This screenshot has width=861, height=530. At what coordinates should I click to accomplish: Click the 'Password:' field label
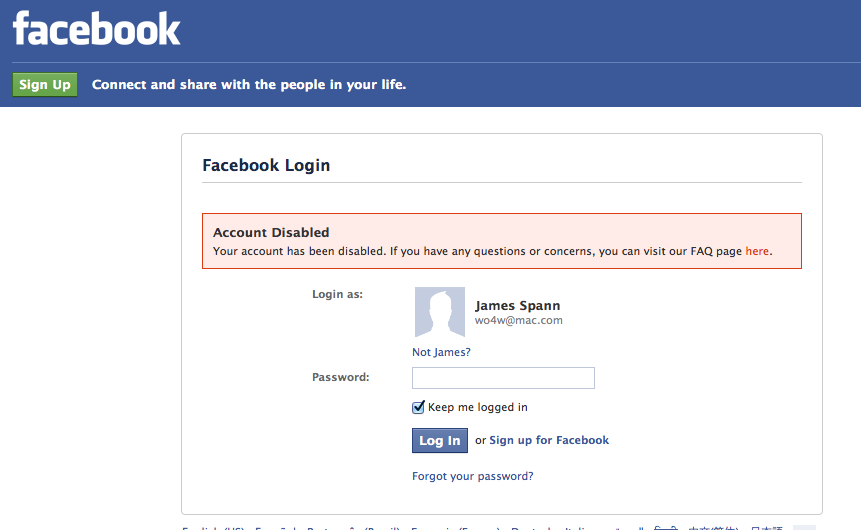pos(341,377)
